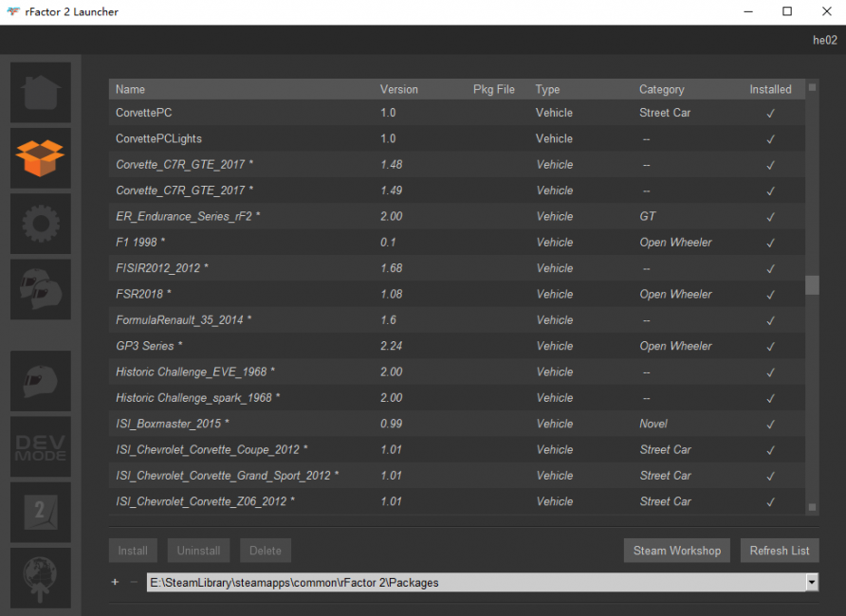
Task: Click the scrollbar down arrow at bottom
Action: click(812, 507)
